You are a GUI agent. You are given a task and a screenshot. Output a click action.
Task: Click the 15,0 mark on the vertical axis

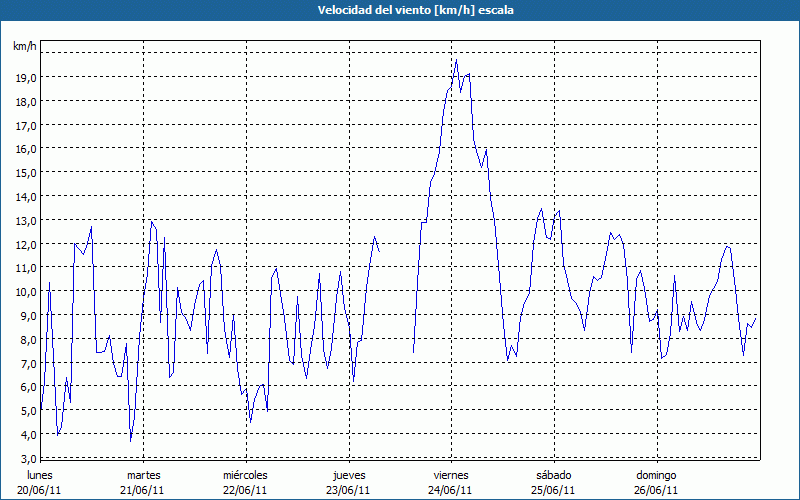tap(26, 172)
